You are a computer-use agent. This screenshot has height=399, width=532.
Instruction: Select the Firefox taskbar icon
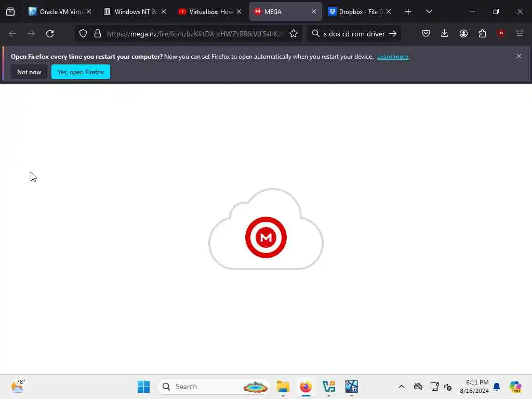pyautogui.click(x=305, y=387)
